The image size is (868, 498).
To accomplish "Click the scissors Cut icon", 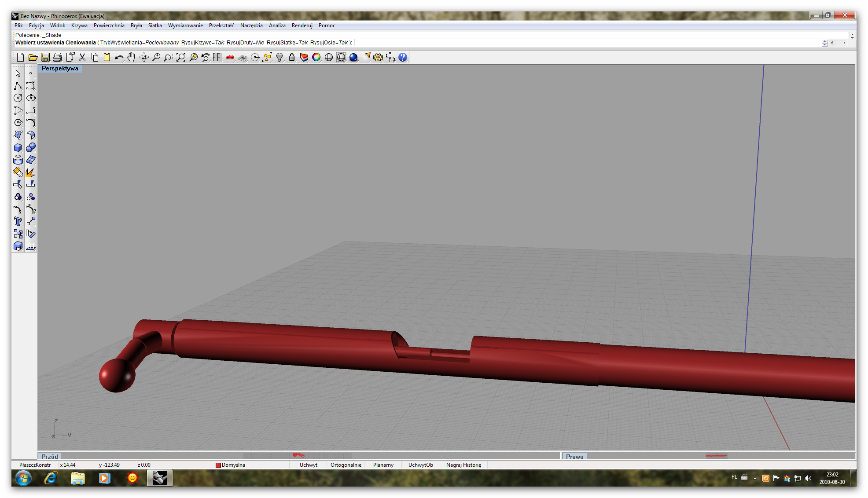I will point(82,57).
